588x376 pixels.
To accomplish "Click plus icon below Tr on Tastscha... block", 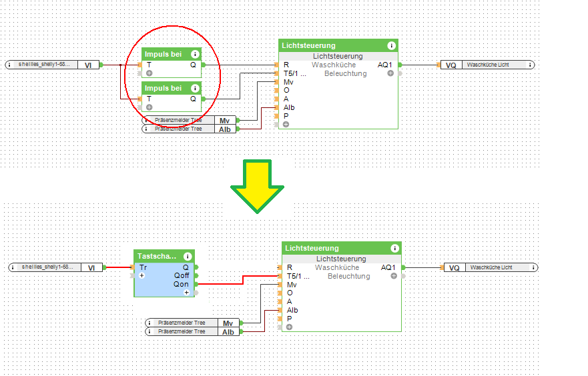I will [x=141, y=275].
